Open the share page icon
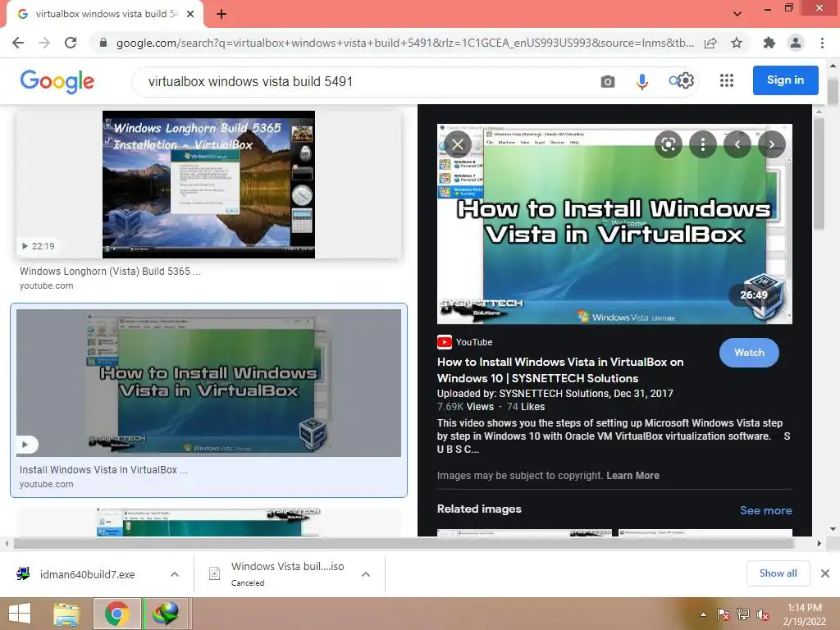This screenshot has width=840, height=630. (x=710, y=43)
